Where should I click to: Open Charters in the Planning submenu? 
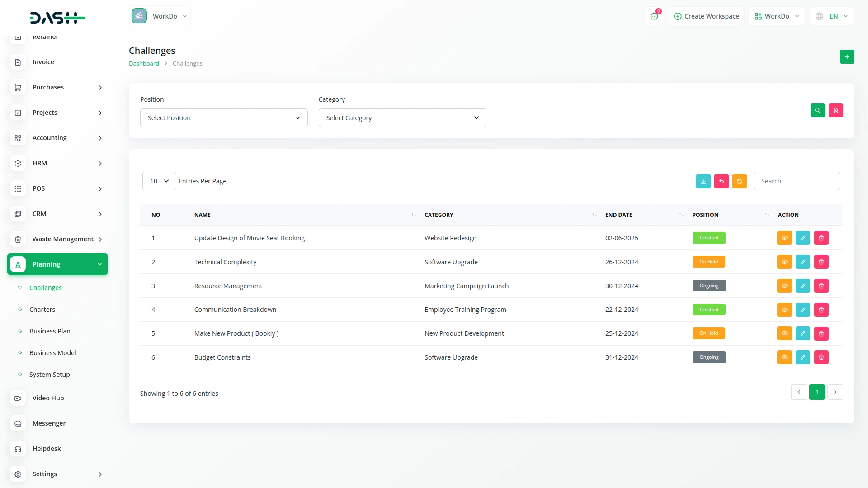pos(42,310)
